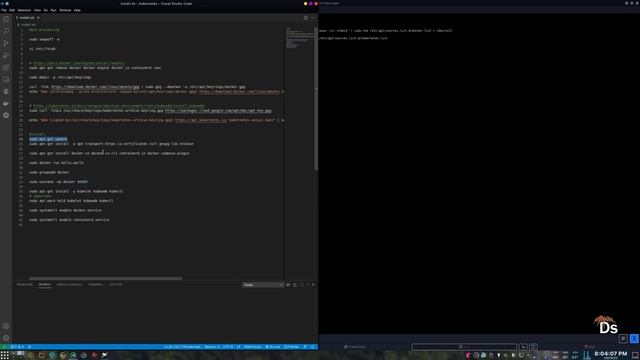Close the install.sh editor tab
The width and height of the screenshot is (640, 360).
38,18
